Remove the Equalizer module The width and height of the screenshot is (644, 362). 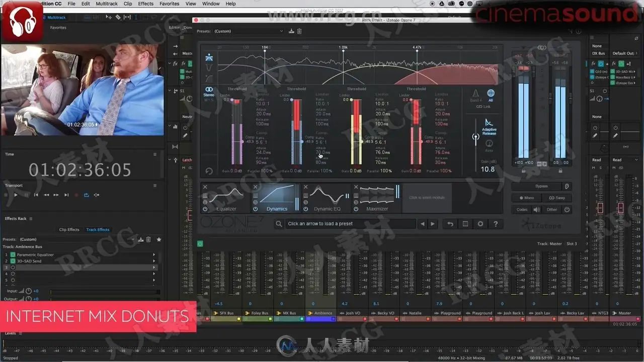[x=205, y=187]
